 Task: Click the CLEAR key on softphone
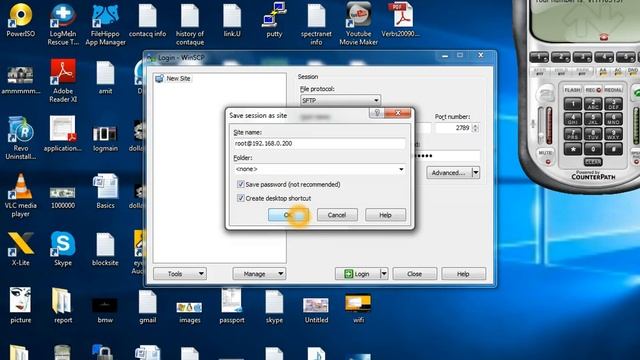(x=593, y=162)
